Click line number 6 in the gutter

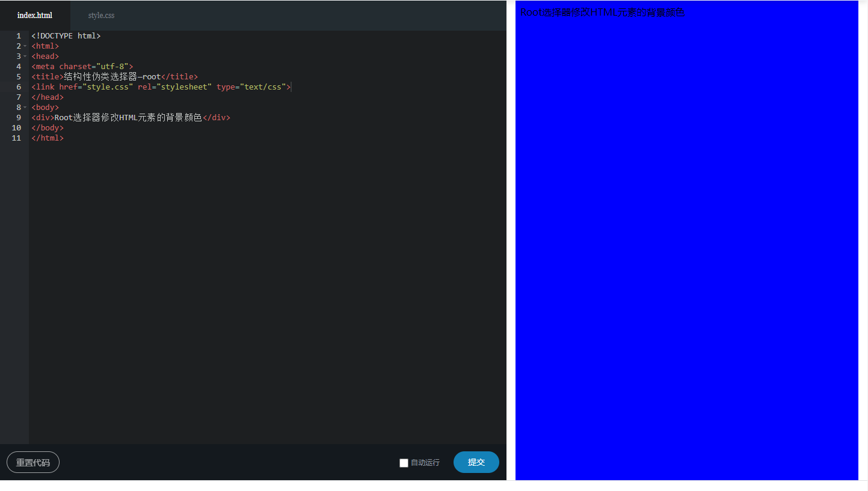tap(19, 87)
